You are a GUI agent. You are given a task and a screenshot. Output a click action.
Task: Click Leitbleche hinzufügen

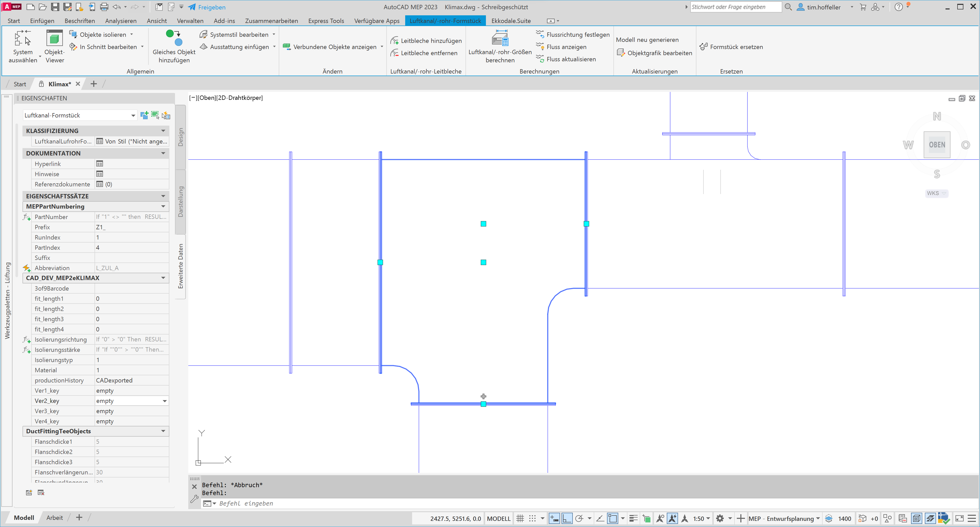click(x=426, y=41)
